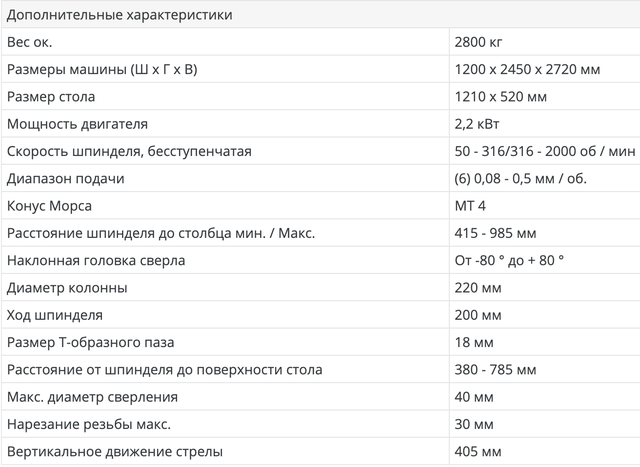Click the 'Размер Т-образного паза' label
Screen dimensions: 640x467
pos(90,342)
